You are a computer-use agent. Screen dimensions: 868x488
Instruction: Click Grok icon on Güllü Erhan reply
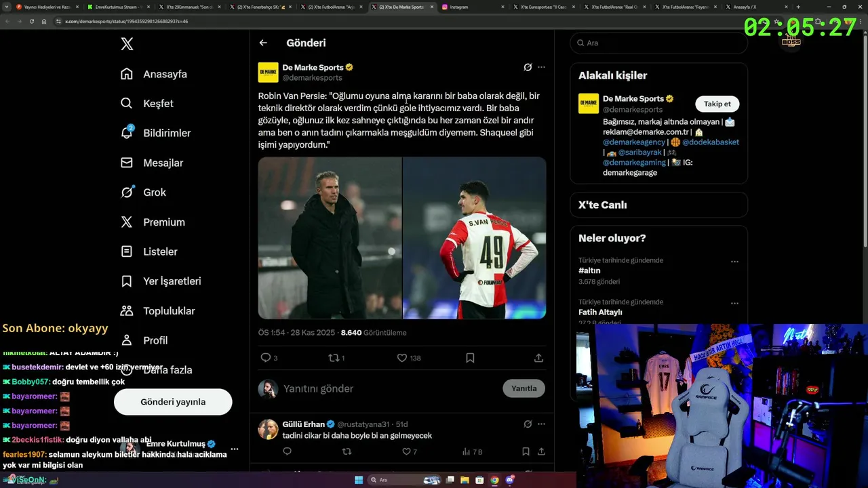point(528,424)
